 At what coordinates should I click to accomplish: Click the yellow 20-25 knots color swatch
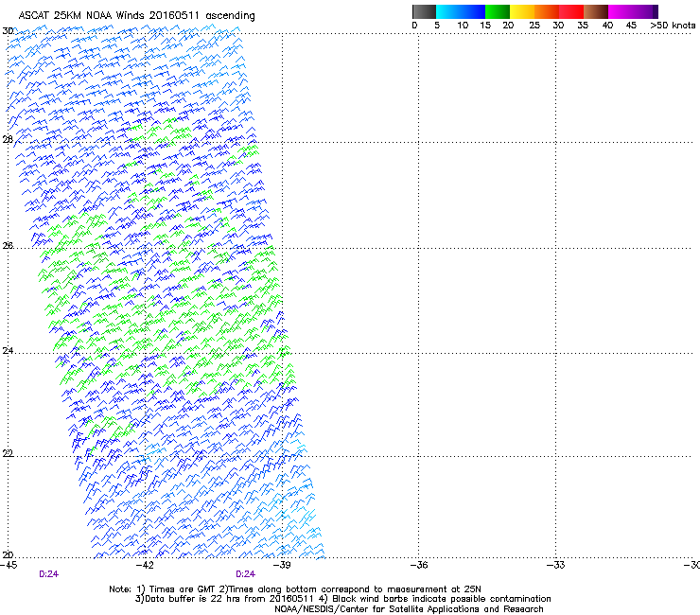point(522,11)
